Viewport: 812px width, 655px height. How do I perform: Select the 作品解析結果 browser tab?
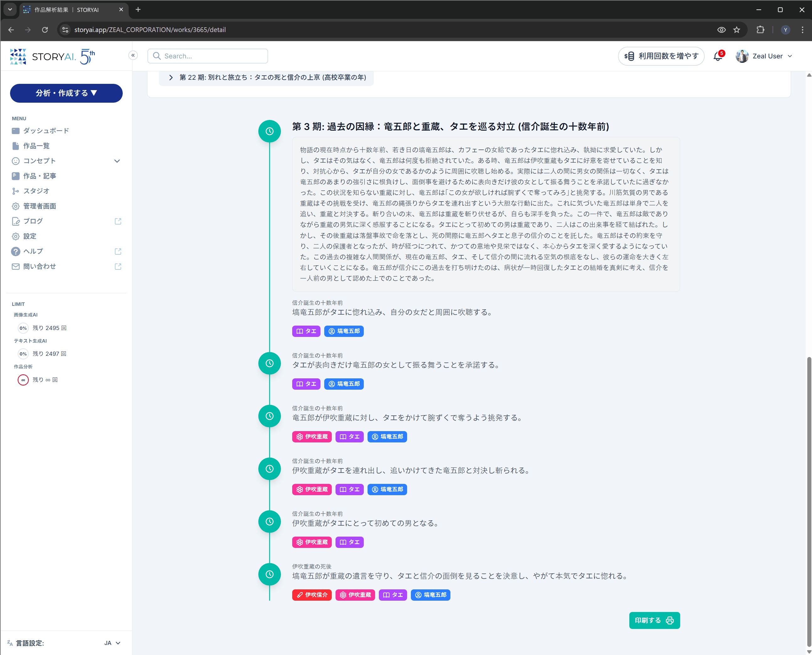tap(73, 10)
